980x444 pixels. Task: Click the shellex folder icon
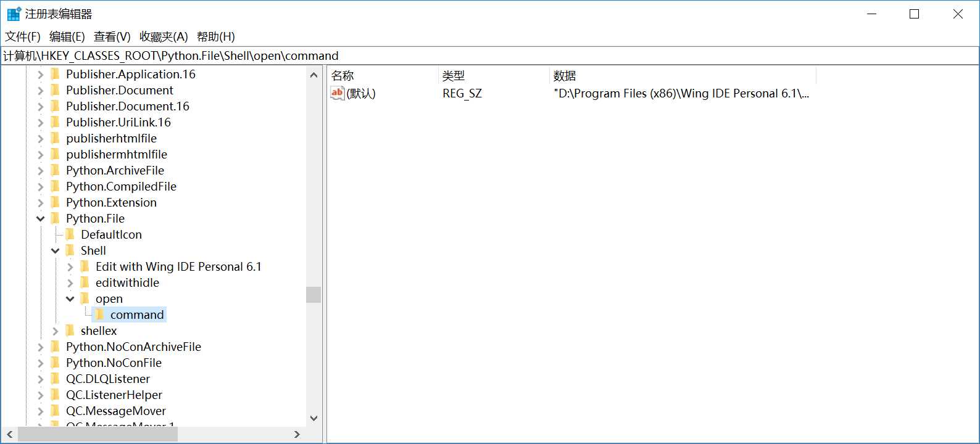[x=70, y=331]
